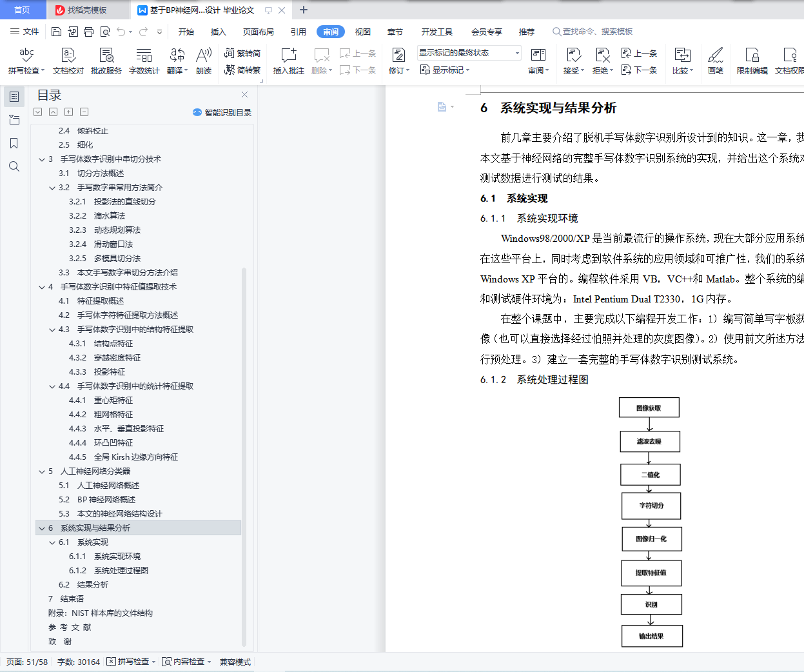Image resolution: width=804 pixels, height=672 pixels.
Task: Go to previous revision 上一条 beside 拒绝
Action: (640, 53)
